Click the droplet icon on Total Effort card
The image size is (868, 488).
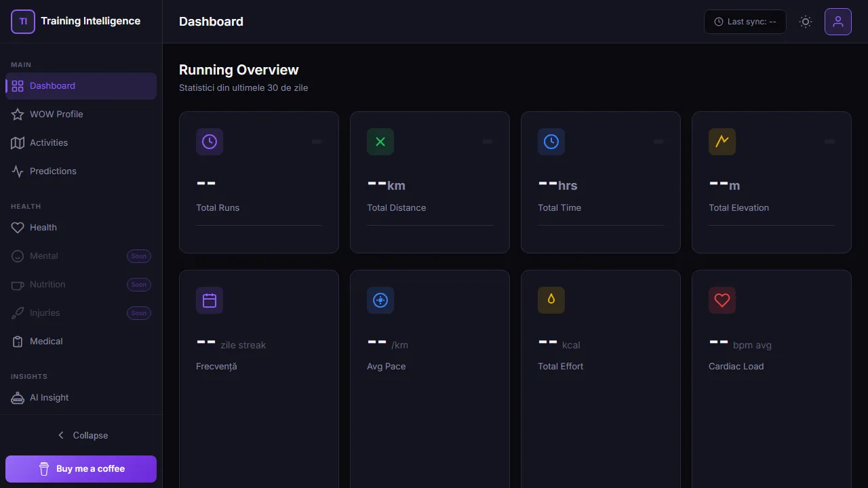tap(551, 300)
